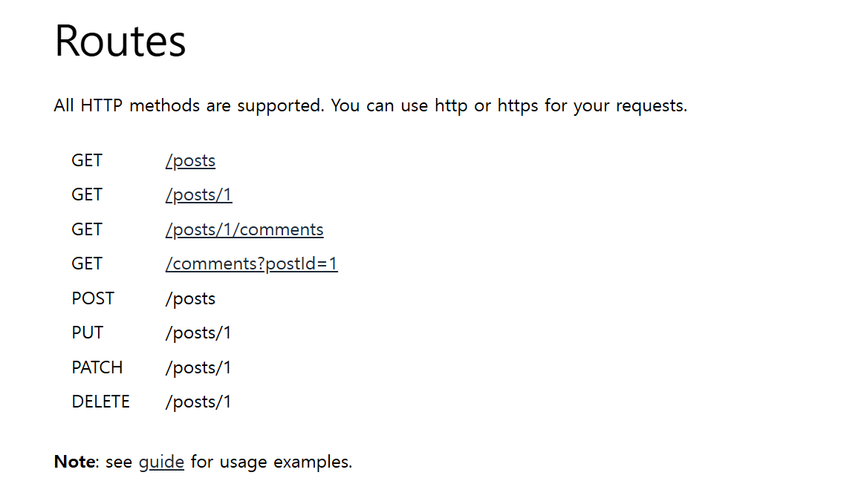864x504 pixels.
Task: Open the /posts link
Action: pyautogui.click(x=190, y=161)
